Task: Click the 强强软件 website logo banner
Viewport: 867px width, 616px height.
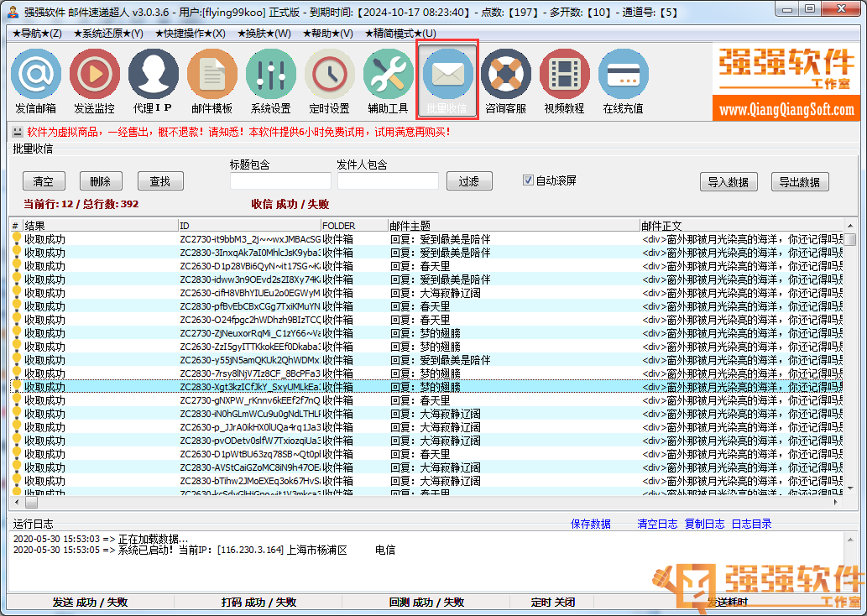Action: click(x=786, y=82)
